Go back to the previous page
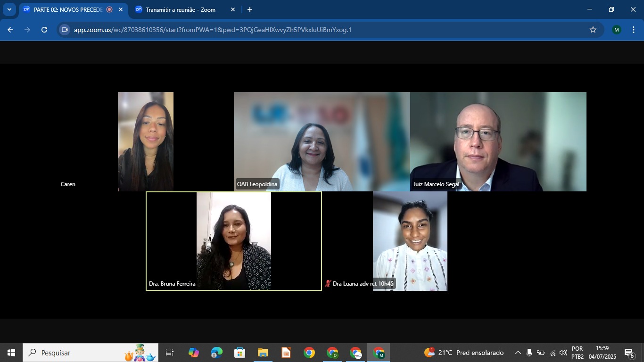 (x=10, y=30)
